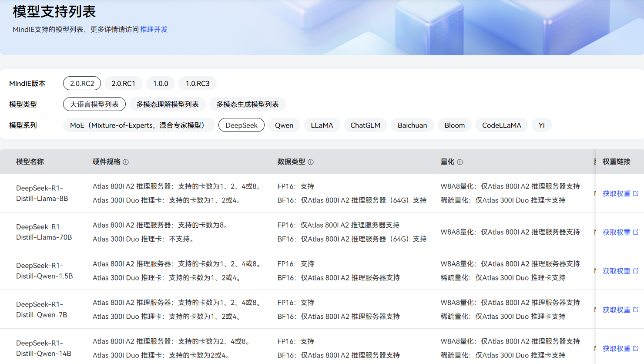Viewport: 644px width, 364px height.
Task: Select MindIE version 1.0.0
Action: (x=161, y=84)
